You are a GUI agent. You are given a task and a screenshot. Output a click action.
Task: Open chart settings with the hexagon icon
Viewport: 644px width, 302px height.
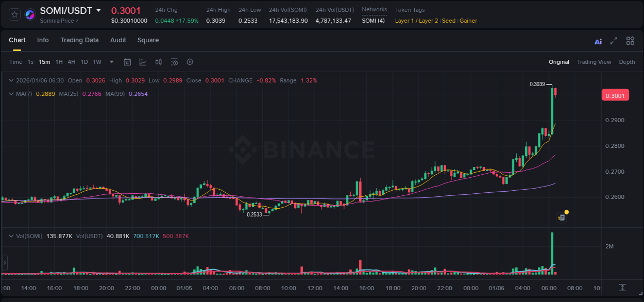click(190, 62)
